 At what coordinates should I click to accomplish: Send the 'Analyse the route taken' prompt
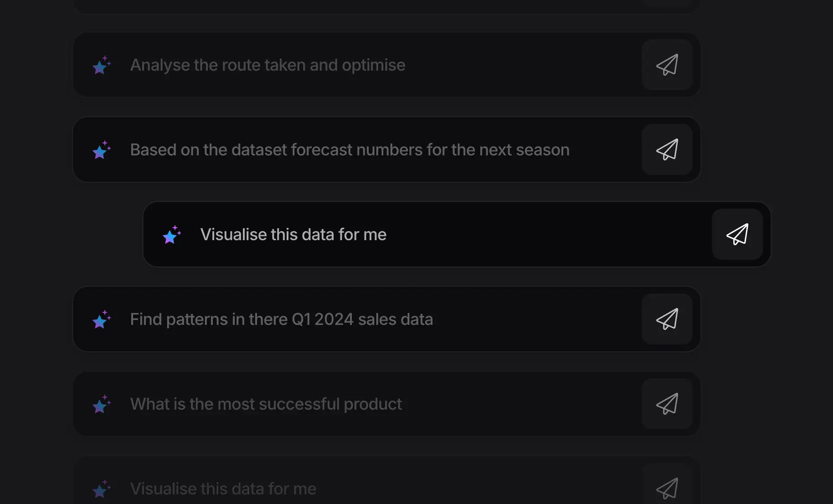click(667, 65)
